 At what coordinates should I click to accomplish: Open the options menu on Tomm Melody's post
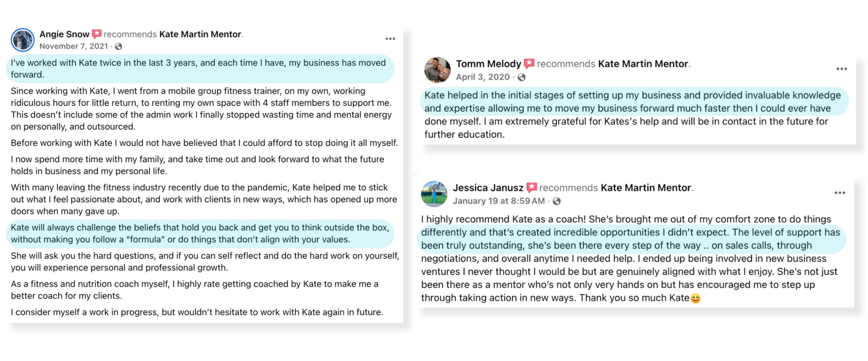point(841,69)
